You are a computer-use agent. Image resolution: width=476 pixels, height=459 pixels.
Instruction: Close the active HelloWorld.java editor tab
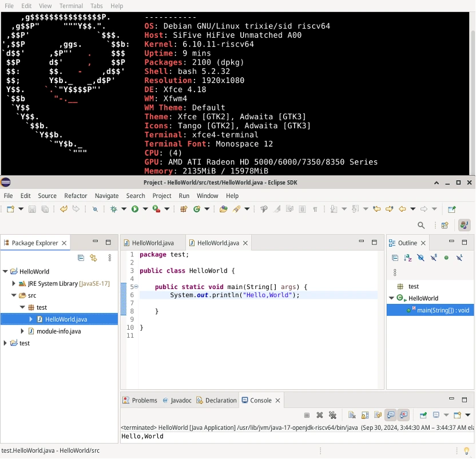[245, 243]
